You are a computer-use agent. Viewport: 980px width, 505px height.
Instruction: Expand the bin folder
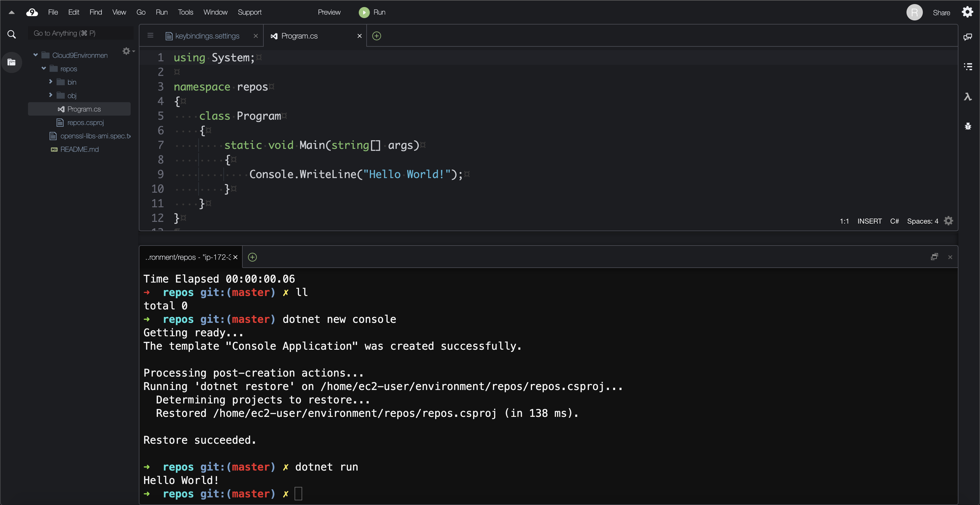tap(50, 82)
